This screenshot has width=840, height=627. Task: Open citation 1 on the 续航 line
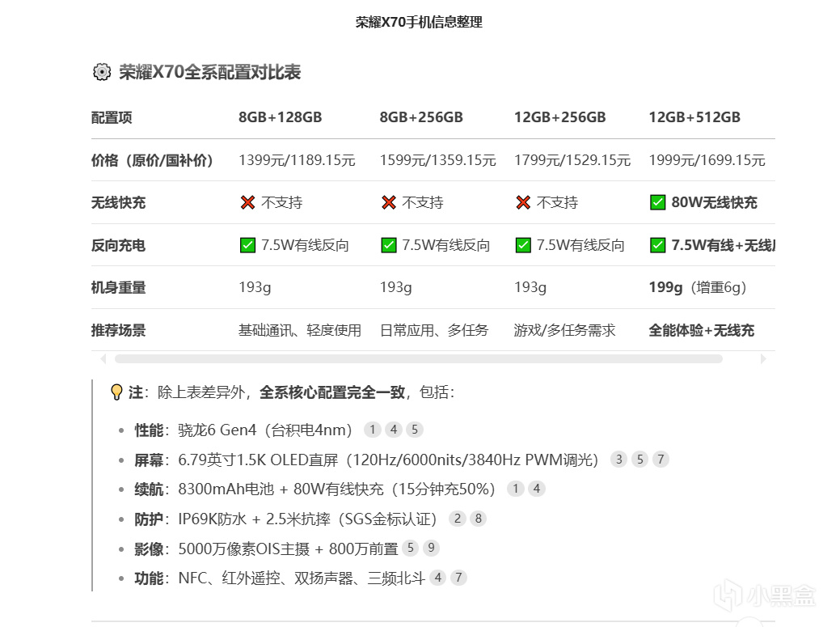[515, 489]
